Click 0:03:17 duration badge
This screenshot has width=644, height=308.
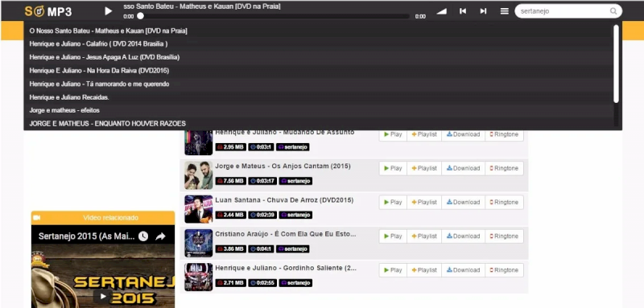(x=262, y=181)
